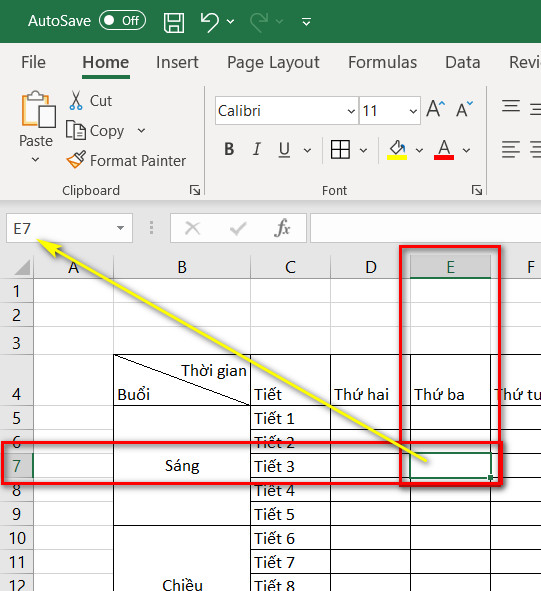
Task: Click top Align icon in ribbon
Action: [x=511, y=107]
